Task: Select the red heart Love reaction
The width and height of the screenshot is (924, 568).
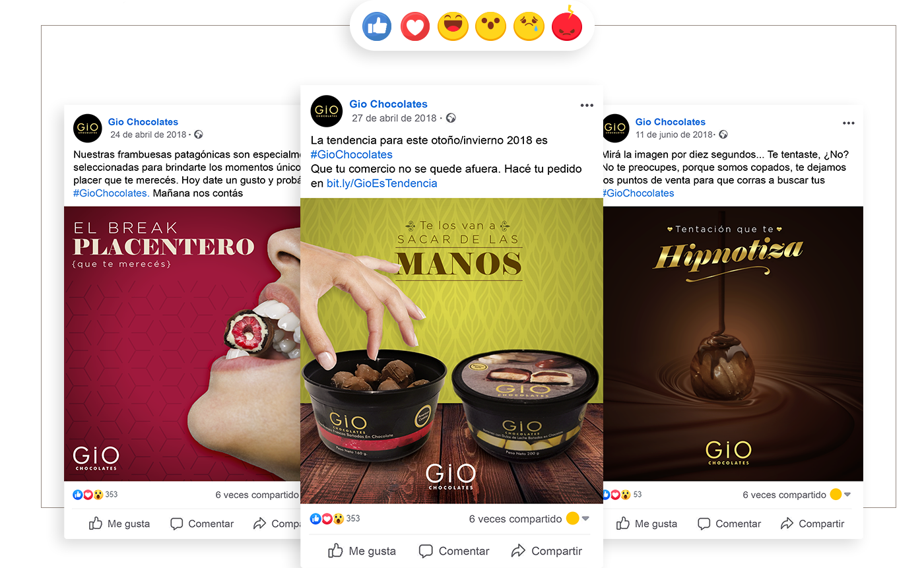Action: [414, 27]
